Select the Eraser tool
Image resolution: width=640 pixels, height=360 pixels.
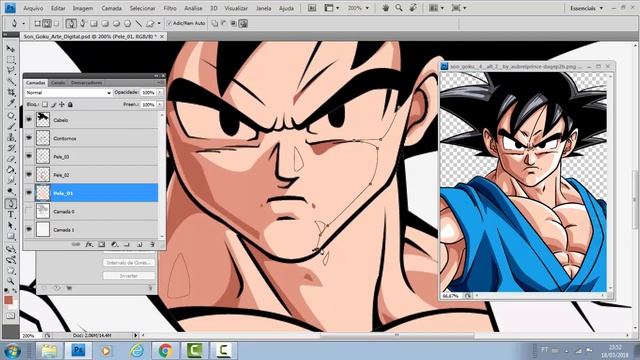[x=11, y=159]
